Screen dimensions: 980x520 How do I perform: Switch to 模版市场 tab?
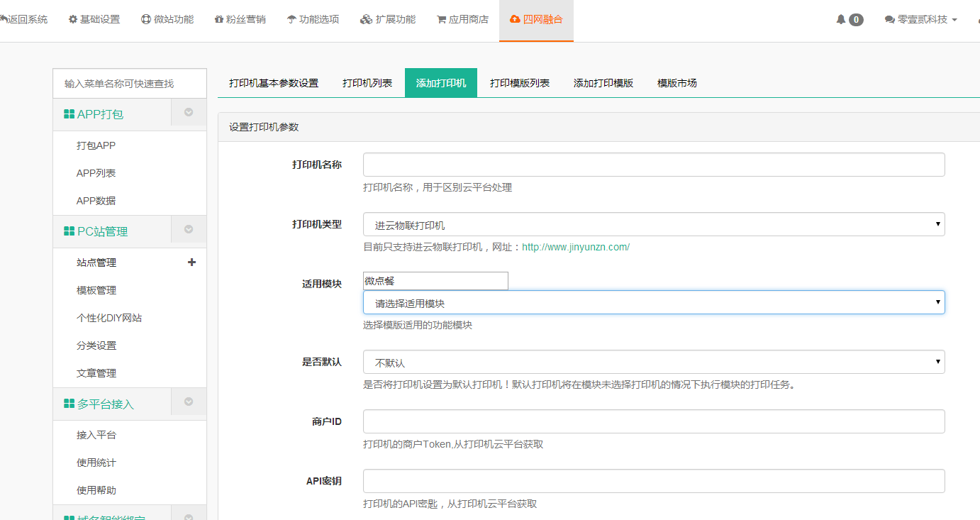677,83
